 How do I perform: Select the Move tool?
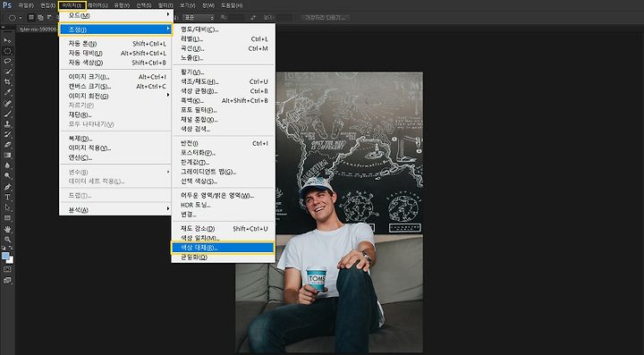tap(7, 40)
